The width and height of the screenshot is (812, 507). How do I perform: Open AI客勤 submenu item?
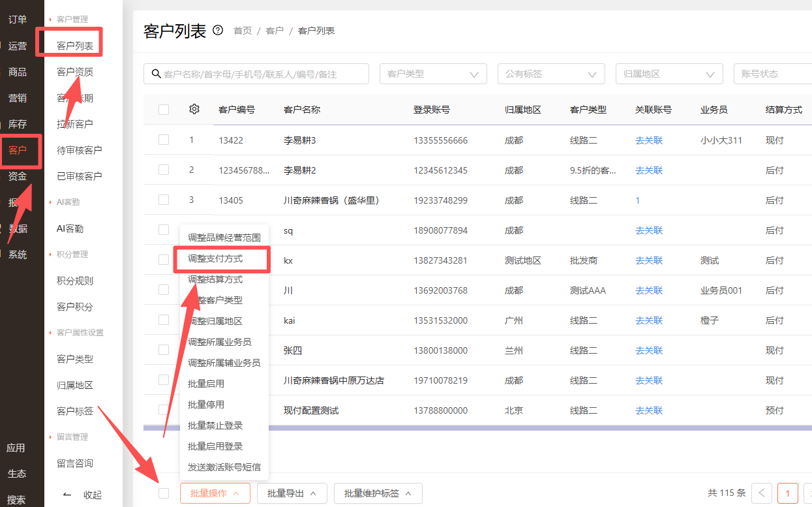pyautogui.click(x=70, y=228)
